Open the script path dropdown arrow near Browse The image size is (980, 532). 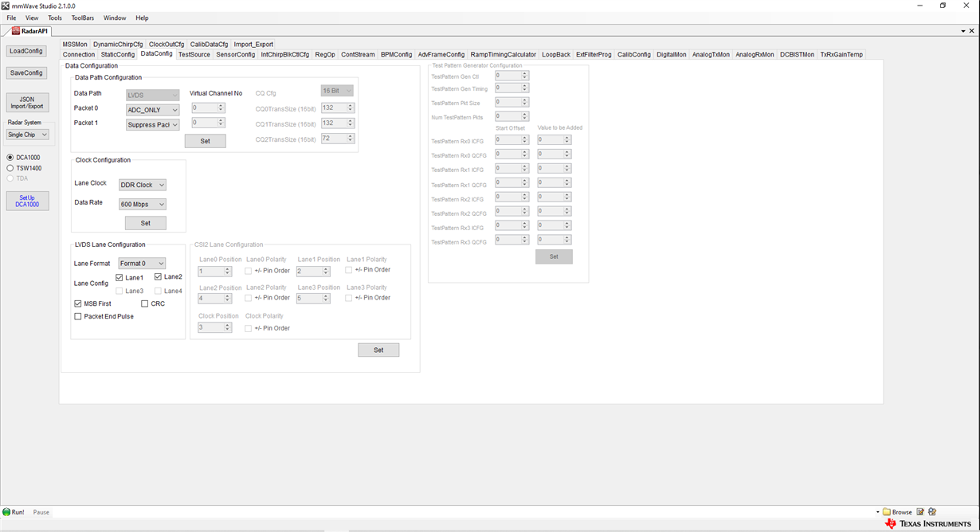click(878, 512)
